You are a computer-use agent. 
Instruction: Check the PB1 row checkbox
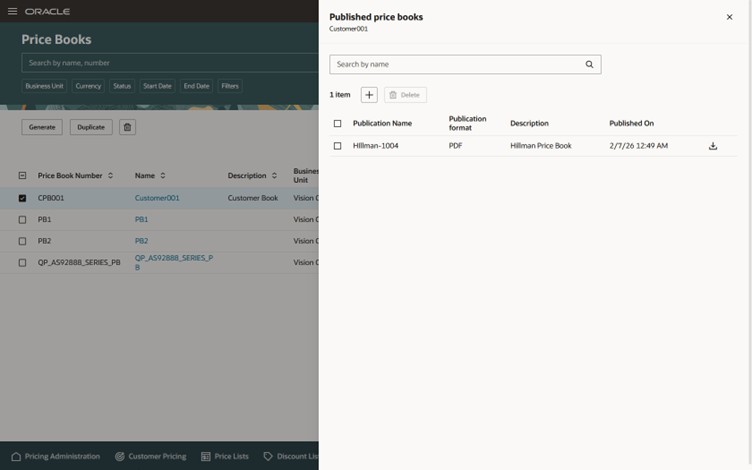(23, 219)
